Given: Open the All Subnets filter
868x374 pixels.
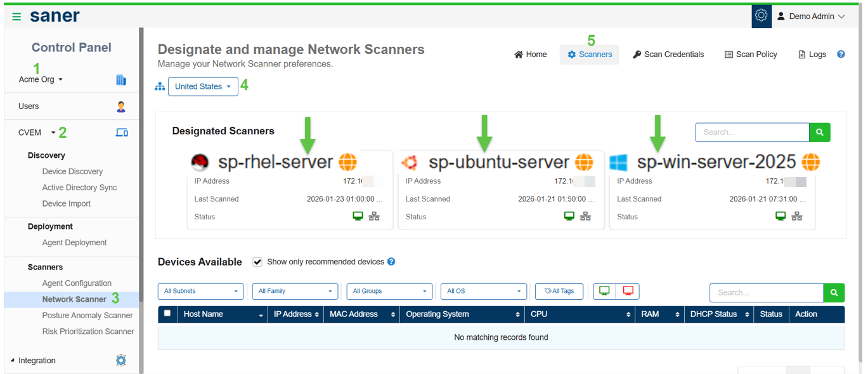Looking at the screenshot, I should pyautogui.click(x=201, y=291).
